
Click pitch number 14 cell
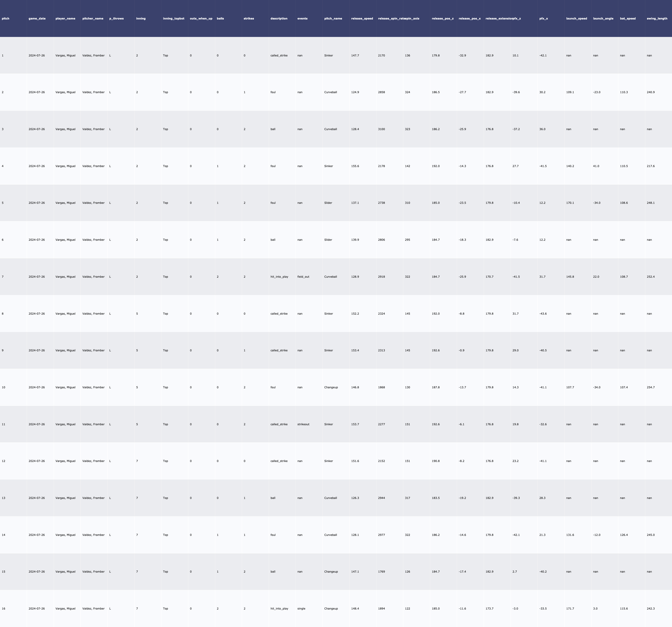click(x=3, y=535)
